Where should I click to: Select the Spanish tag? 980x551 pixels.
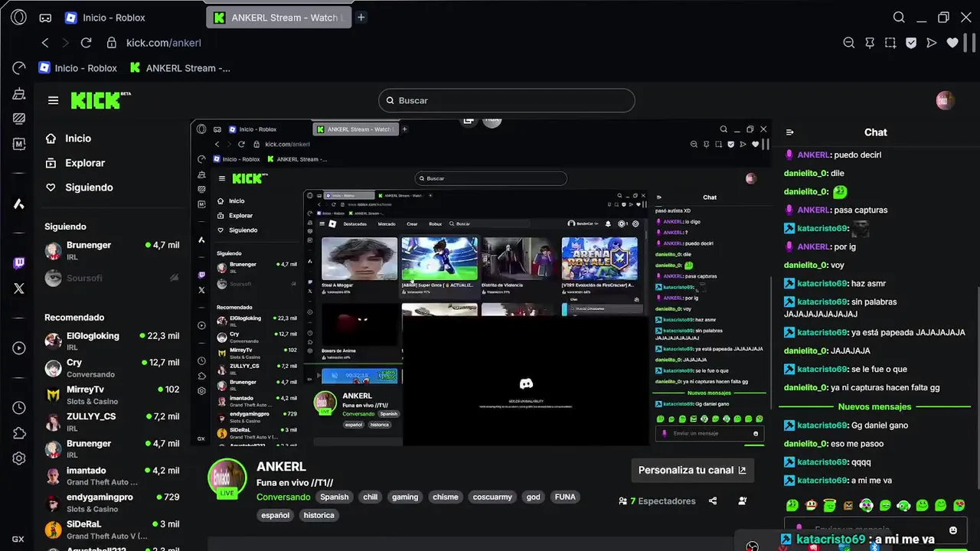335,497
